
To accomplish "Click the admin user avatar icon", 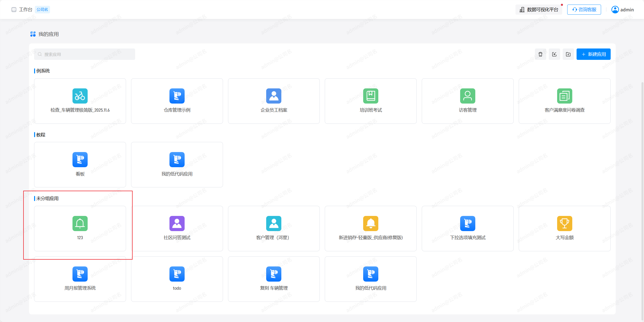I will [615, 10].
